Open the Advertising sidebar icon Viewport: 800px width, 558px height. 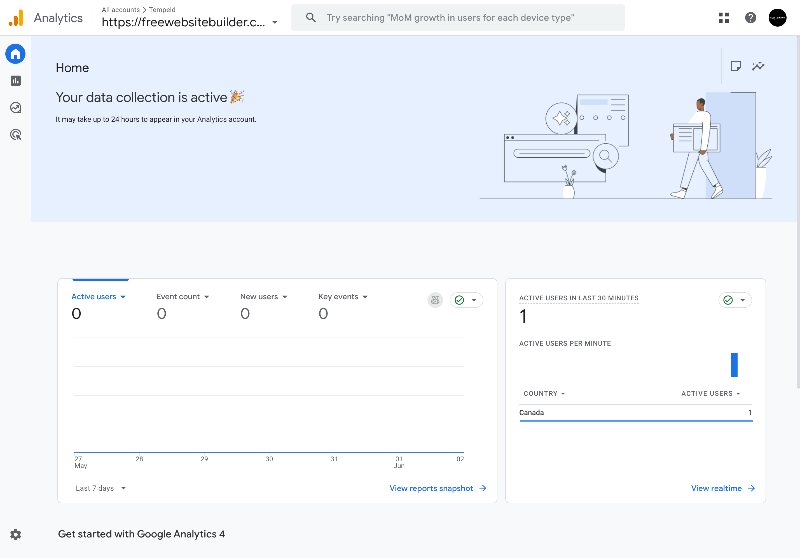coord(16,135)
